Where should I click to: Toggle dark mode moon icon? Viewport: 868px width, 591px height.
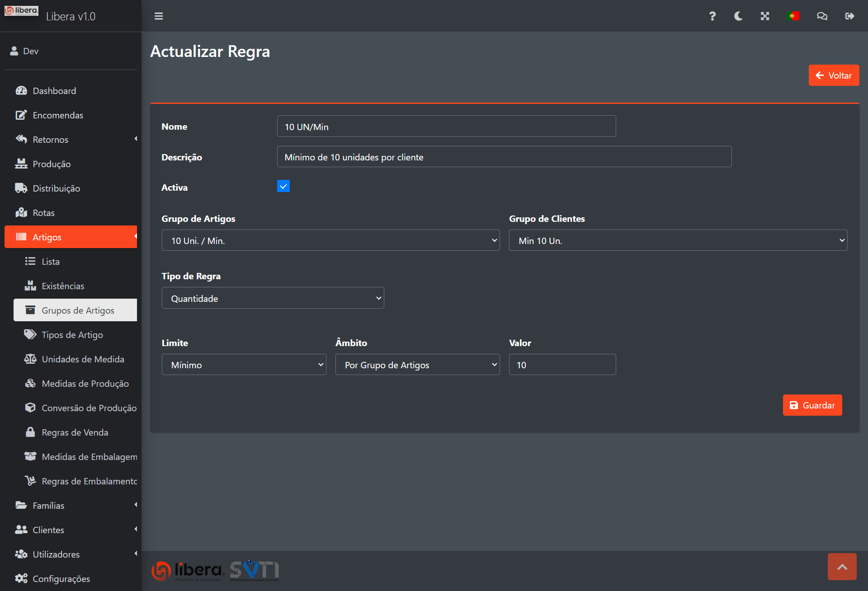click(738, 16)
